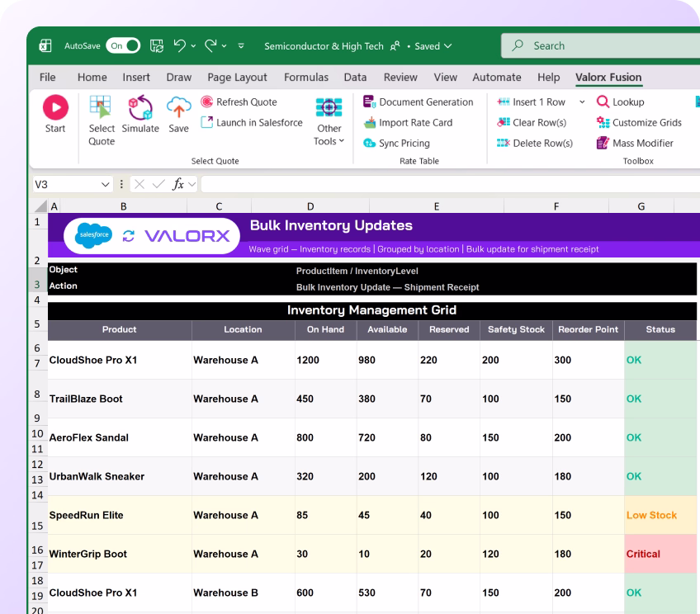Click the Low Stock status cell
Screen dimensions: 700x614
[x=660, y=515]
